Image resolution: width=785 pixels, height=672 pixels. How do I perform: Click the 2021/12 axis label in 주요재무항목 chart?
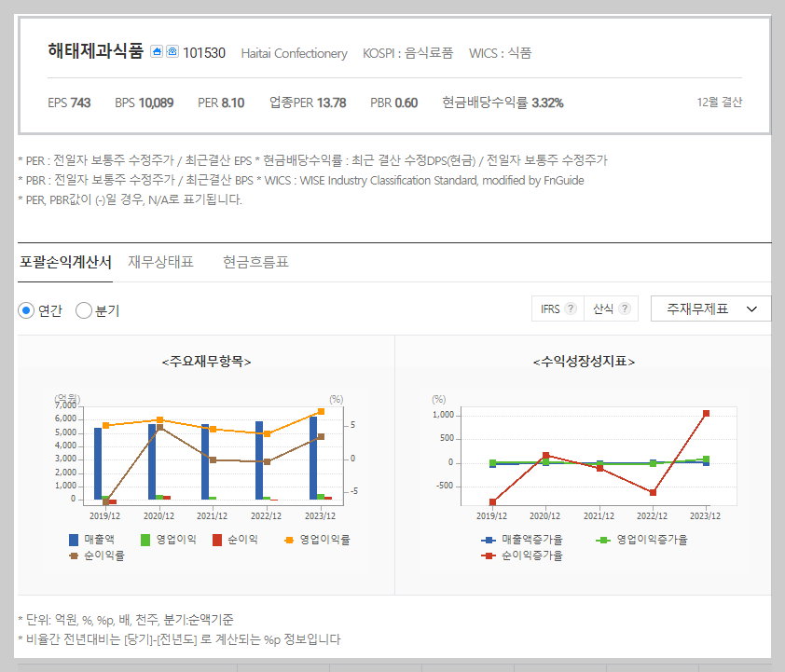point(212,516)
